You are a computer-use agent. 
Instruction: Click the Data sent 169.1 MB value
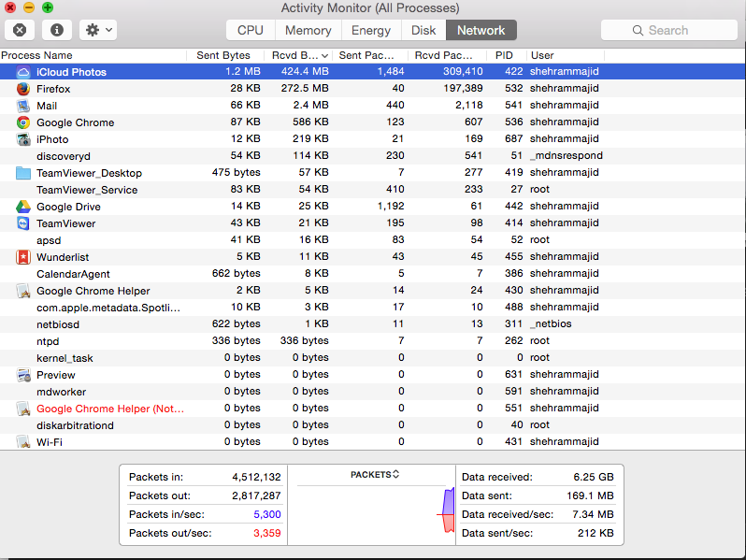(590, 495)
